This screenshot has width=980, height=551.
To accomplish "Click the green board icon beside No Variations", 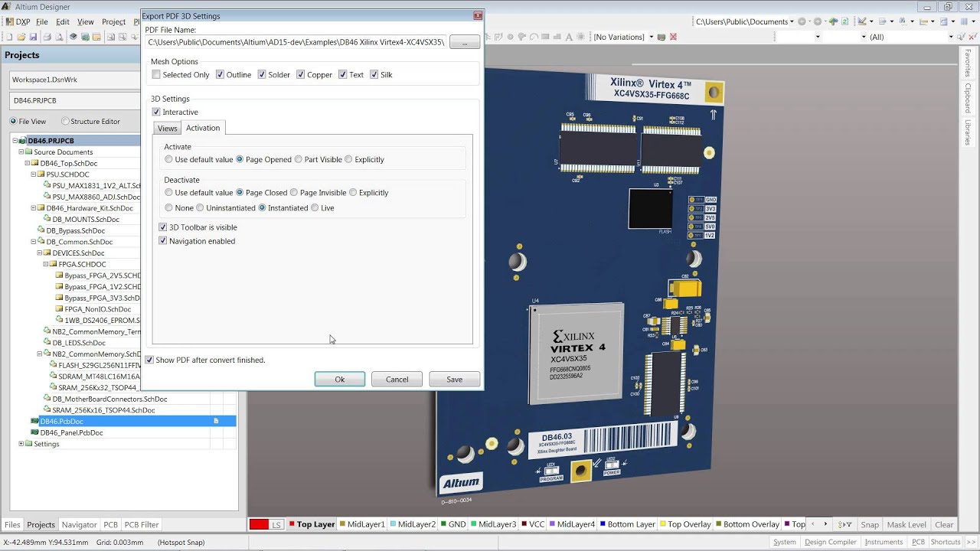I will click(661, 37).
